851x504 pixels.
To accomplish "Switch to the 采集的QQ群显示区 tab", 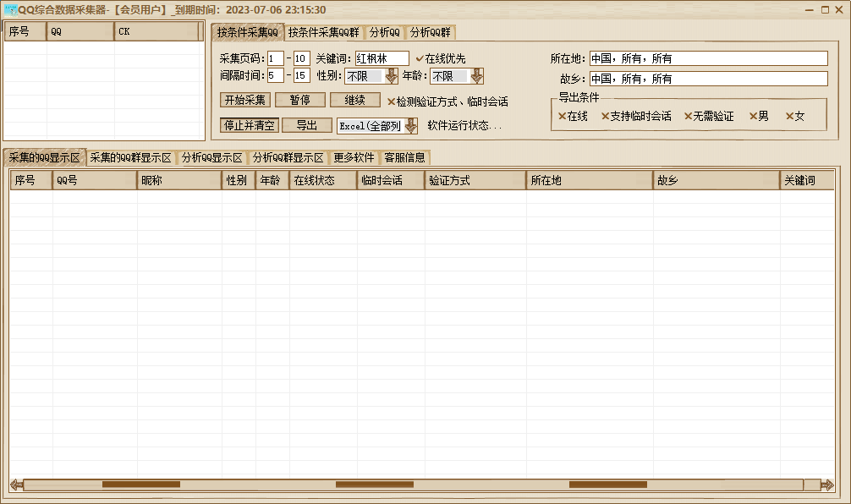I will [131, 157].
